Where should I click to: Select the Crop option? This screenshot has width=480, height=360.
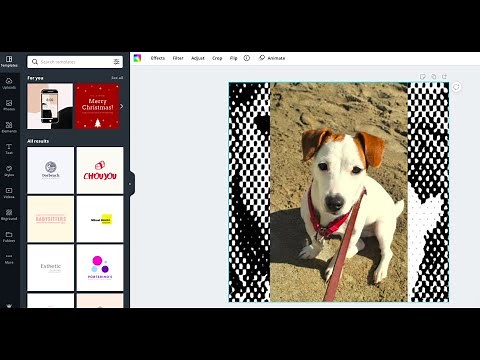217,58
